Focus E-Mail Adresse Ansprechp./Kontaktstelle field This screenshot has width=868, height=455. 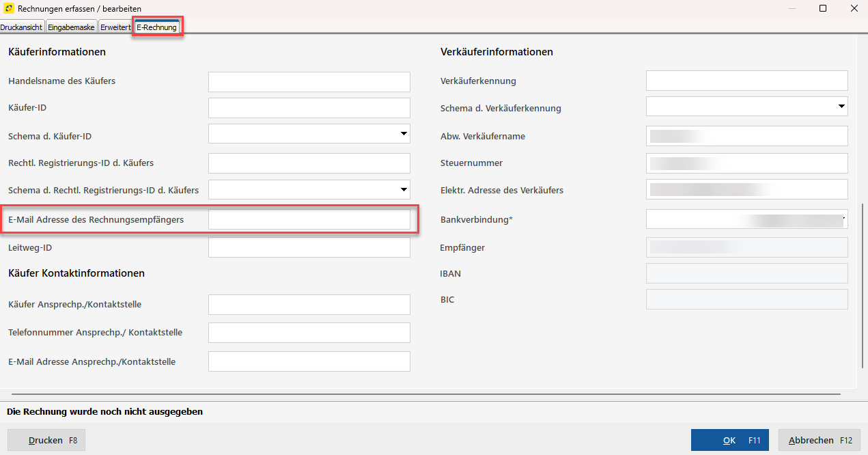pos(309,361)
